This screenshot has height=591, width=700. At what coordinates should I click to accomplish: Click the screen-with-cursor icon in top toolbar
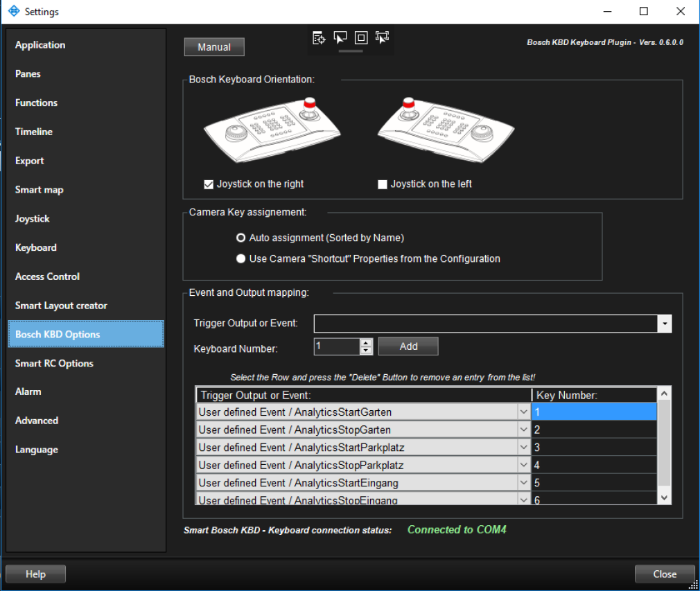pos(340,38)
